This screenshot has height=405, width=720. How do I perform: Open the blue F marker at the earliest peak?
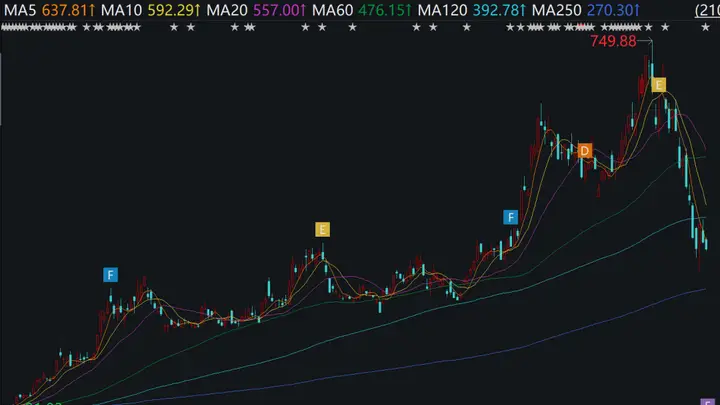click(110, 275)
